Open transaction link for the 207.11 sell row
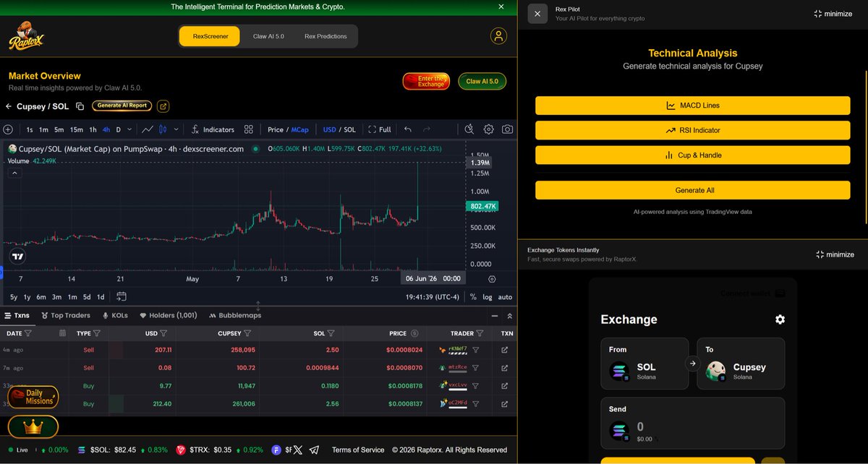Image resolution: width=868 pixels, height=464 pixels. click(x=504, y=350)
